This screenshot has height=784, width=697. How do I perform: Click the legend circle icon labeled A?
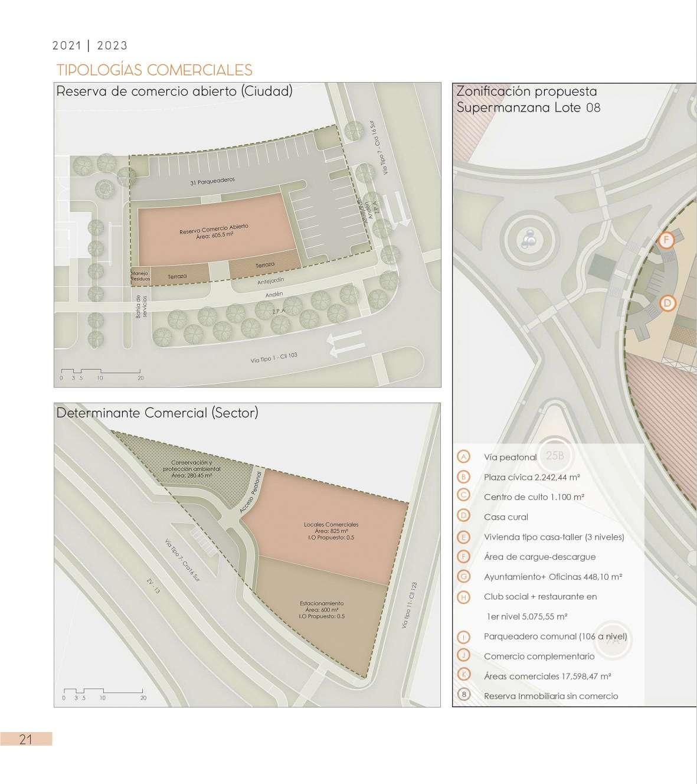[464, 457]
